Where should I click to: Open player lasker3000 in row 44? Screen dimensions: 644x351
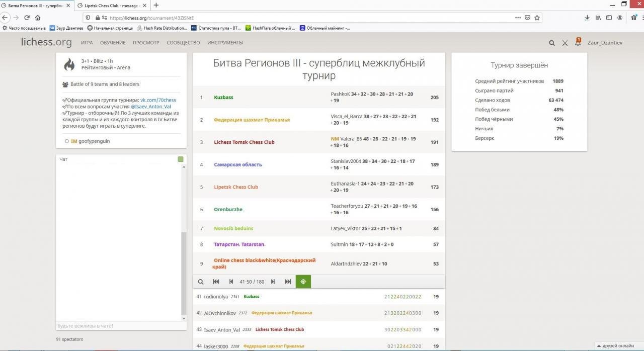pos(216,346)
